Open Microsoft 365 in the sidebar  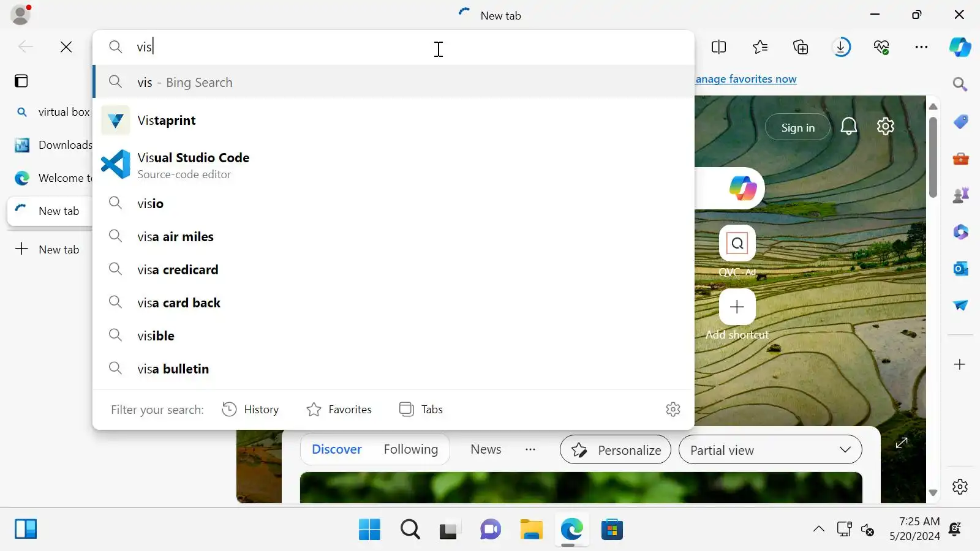coord(960,232)
